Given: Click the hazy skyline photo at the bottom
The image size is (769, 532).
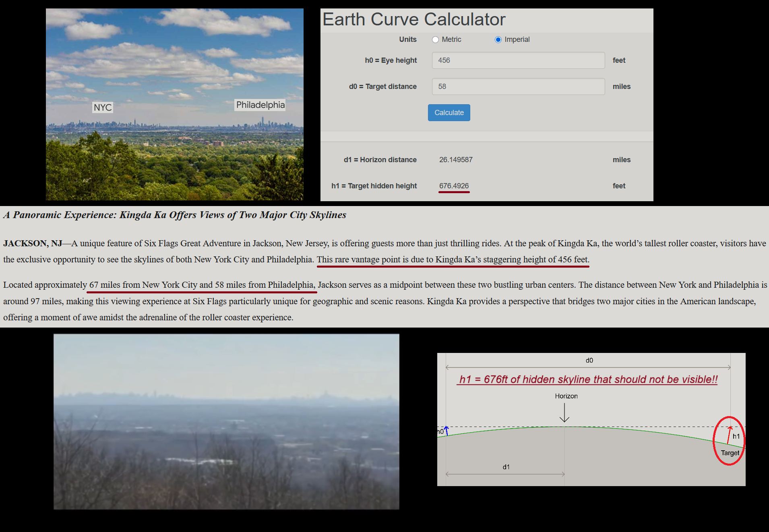Looking at the screenshot, I should (x=226, y=421).
